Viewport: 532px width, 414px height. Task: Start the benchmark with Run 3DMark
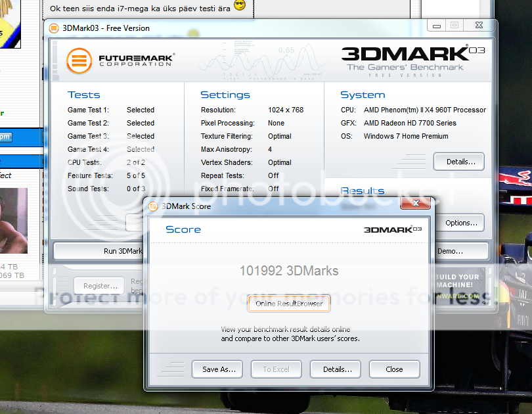pyautogui.click(x=99, y=251)
